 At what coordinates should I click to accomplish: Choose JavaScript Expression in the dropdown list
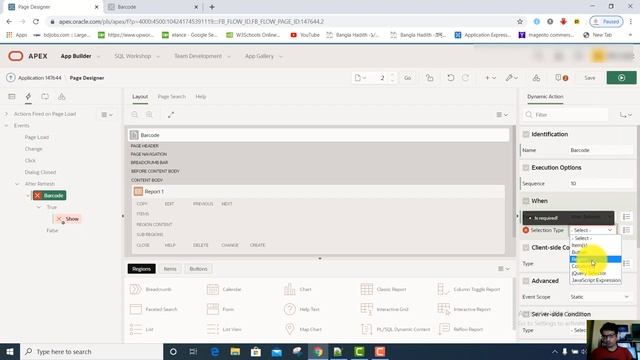click(x=596, y=280)
